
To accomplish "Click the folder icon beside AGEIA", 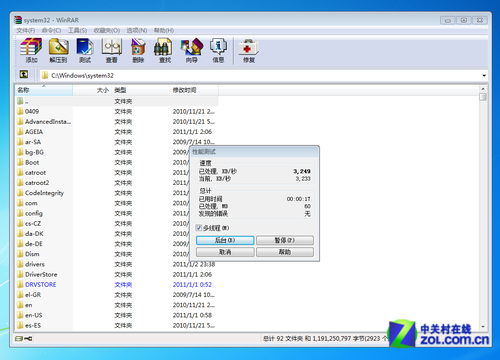I will tap(20, 131).
